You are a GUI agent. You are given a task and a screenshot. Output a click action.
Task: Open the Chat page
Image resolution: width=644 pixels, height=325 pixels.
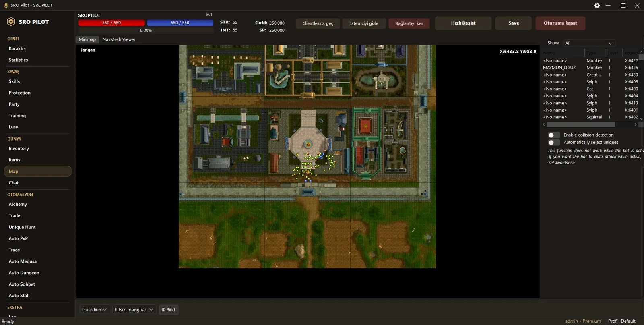(x=37, y=183)
